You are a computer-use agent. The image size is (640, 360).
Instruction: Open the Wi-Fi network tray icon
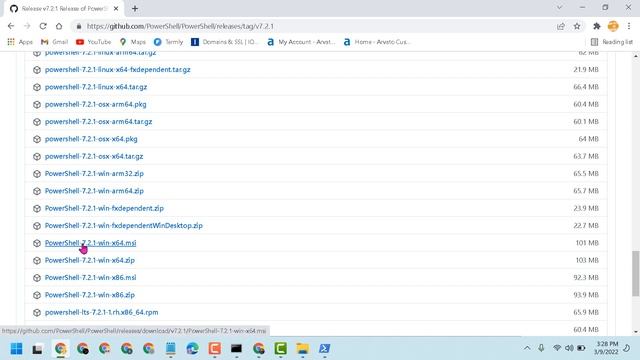pos(557,348)
